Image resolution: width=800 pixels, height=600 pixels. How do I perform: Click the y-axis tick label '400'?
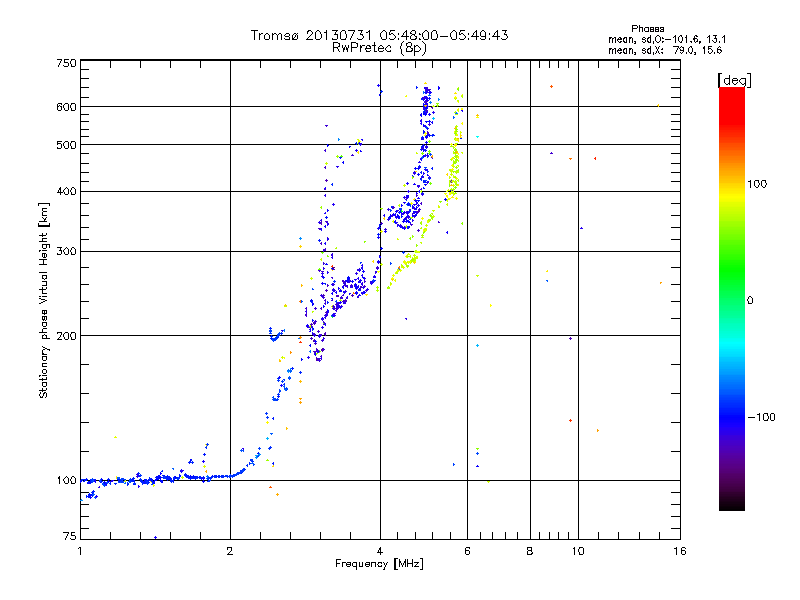[x=66, y=192]
